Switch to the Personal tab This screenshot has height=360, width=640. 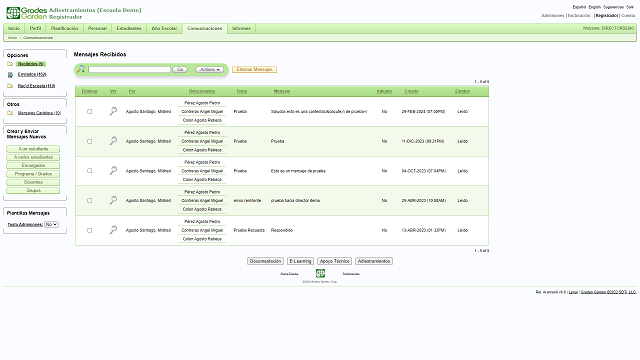click(97, 28)
